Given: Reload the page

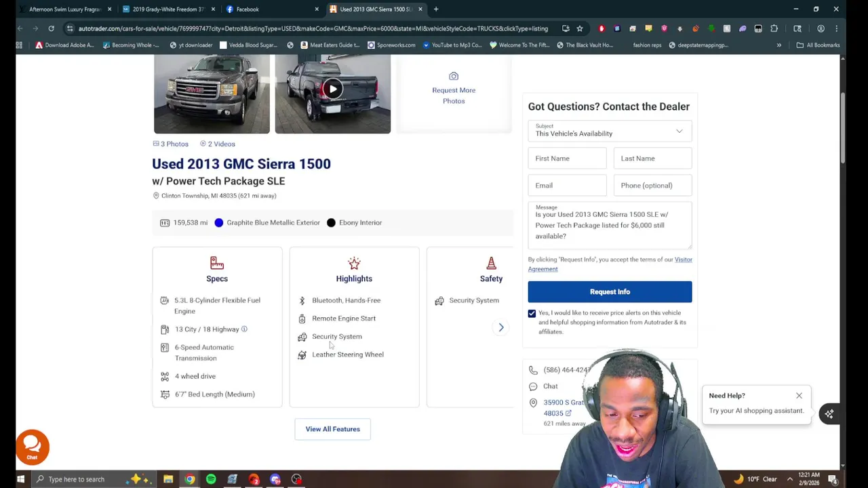Looking at the screenshot, I should [51, 28].
